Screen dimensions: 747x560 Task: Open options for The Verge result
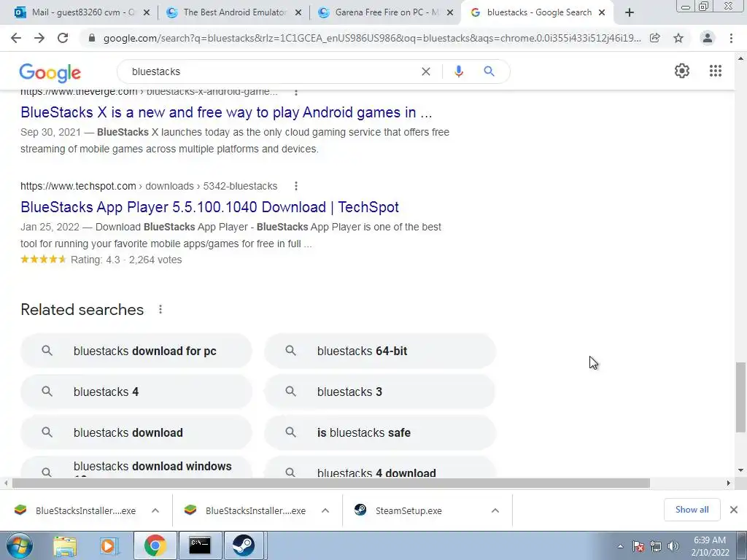[296, 92]
